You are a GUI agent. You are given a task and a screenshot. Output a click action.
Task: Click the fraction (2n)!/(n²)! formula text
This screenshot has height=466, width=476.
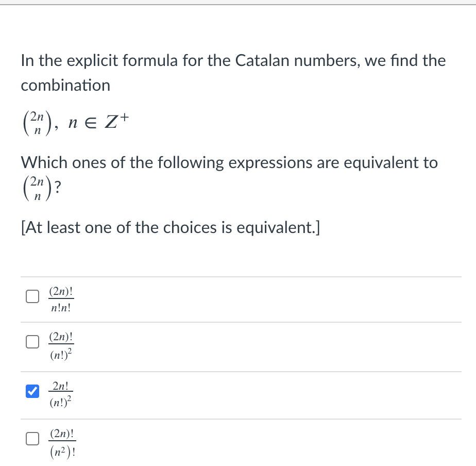pyautogui.click(x=61, y=441)
